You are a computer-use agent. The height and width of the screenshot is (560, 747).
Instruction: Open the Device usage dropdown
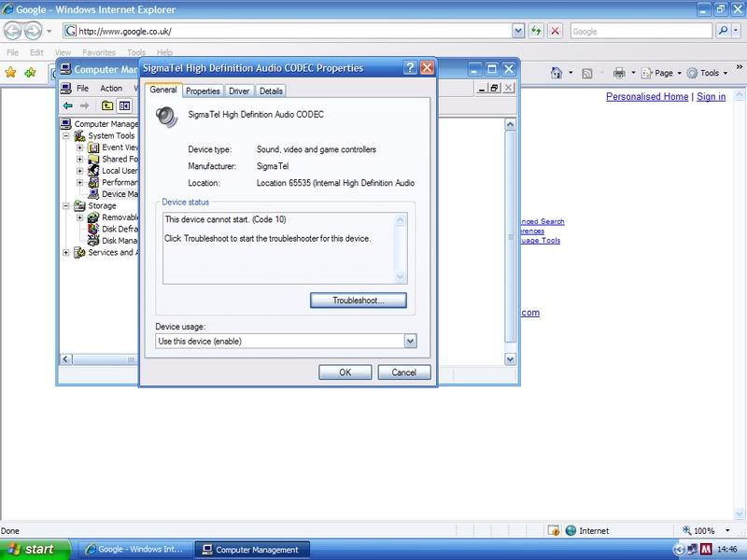pos(410,342)
